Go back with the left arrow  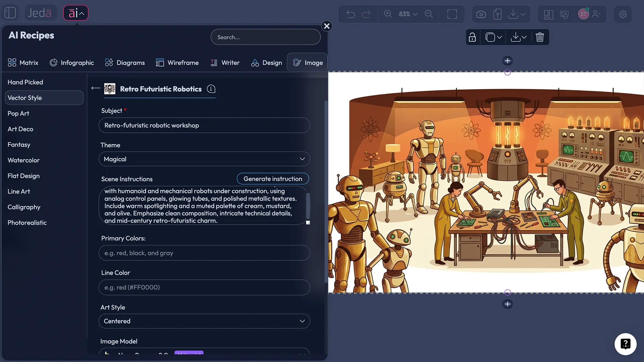tap(96, 88)
